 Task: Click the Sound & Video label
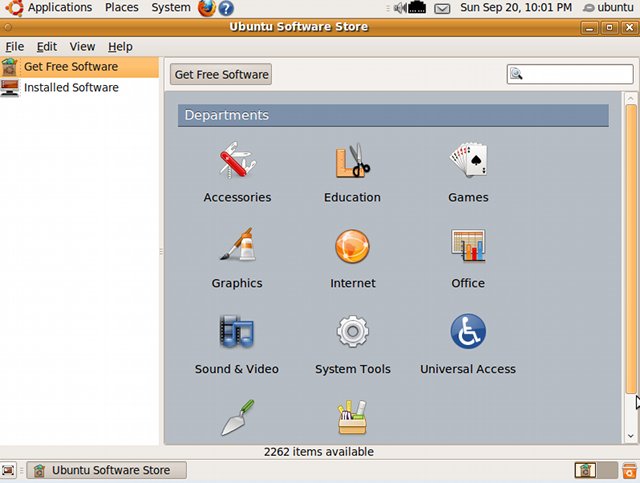pyautogui.click(x=237, y=369)
